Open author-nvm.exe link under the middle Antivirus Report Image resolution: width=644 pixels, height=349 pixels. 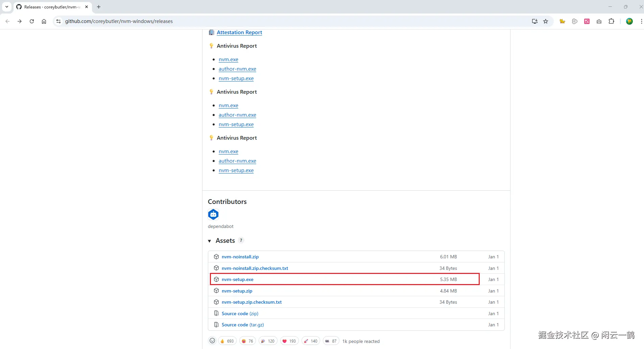coord(237,115)
